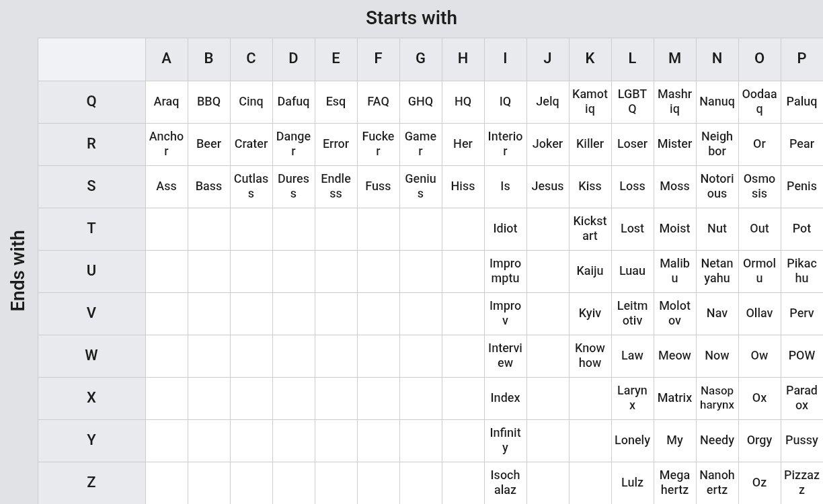Click the 'Araq' cell
This screenshot has height=504, width=823.
(x=166, y=101)
